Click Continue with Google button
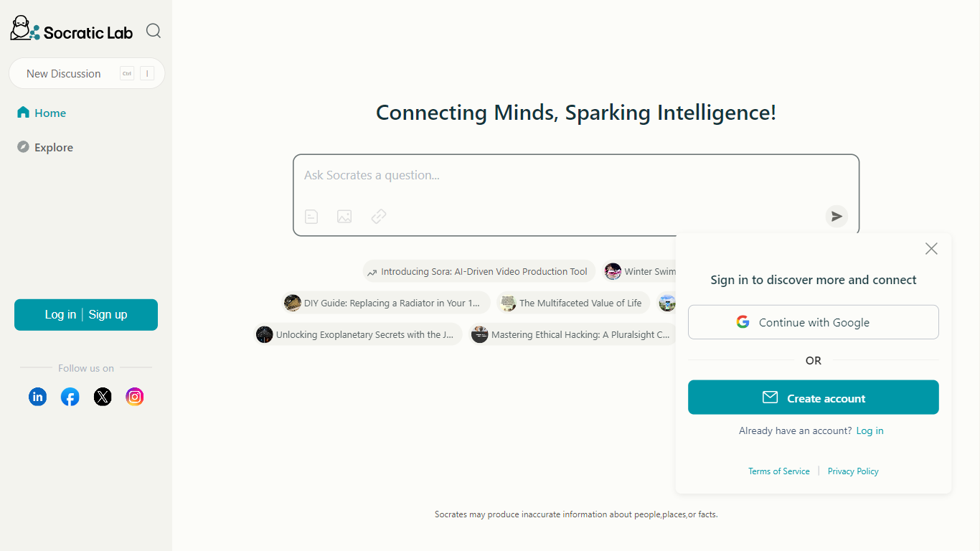The image size is (980, 551). (814, 322)
